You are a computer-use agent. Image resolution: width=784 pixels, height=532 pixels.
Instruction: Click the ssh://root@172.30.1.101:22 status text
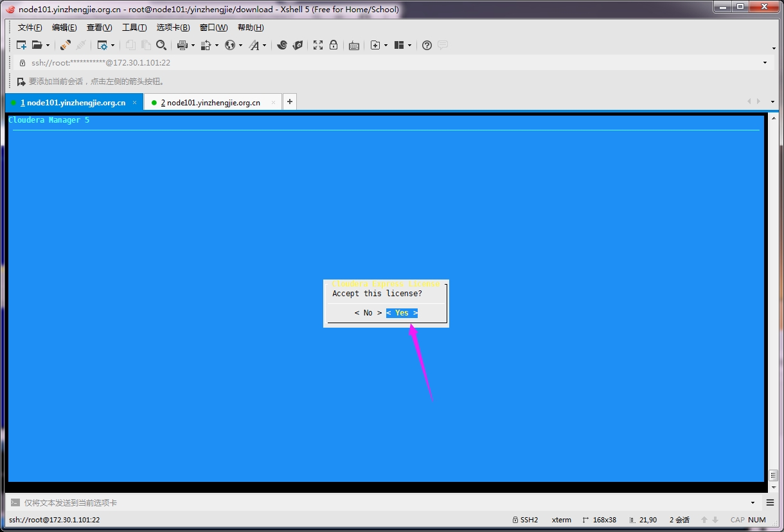[55, 520]
